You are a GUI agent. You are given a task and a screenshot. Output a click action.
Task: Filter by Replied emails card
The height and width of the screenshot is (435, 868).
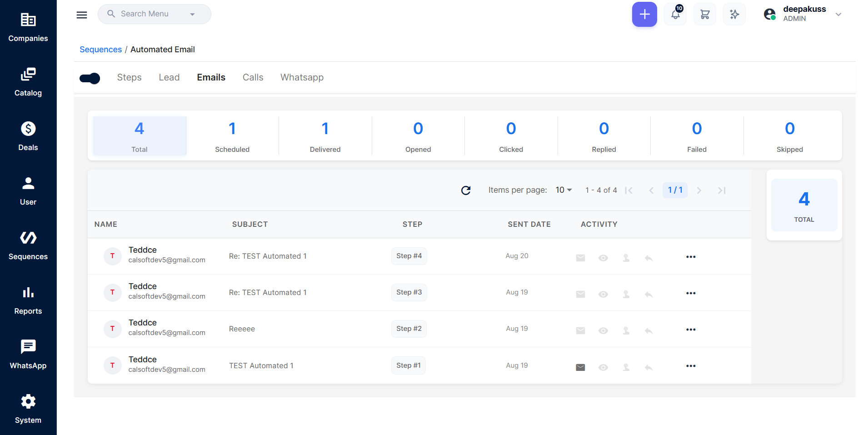coord(604,136)
